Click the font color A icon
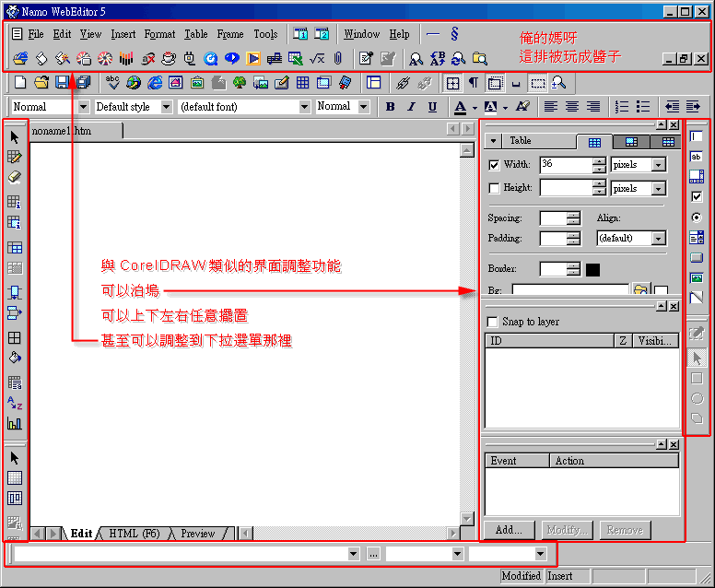The width and height of the screenshot is (715, 588). (x=460, y=107)
